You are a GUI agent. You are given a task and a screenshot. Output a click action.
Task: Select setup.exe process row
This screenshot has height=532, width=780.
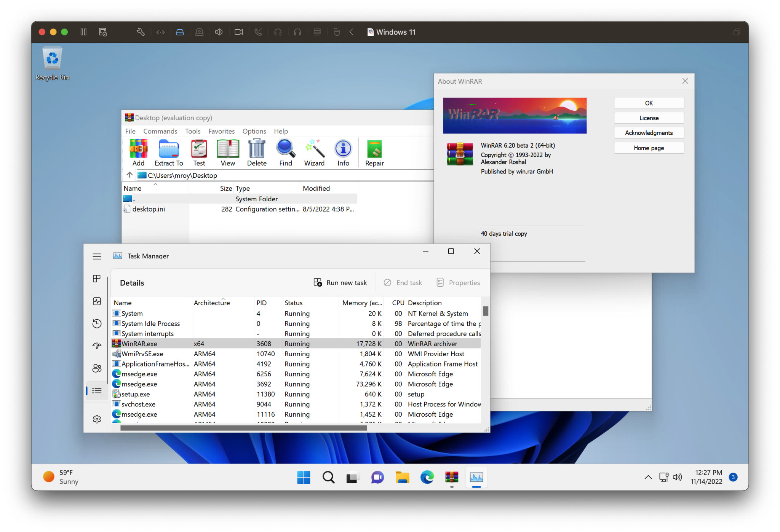pyautogui.click(x=296, y=394)
